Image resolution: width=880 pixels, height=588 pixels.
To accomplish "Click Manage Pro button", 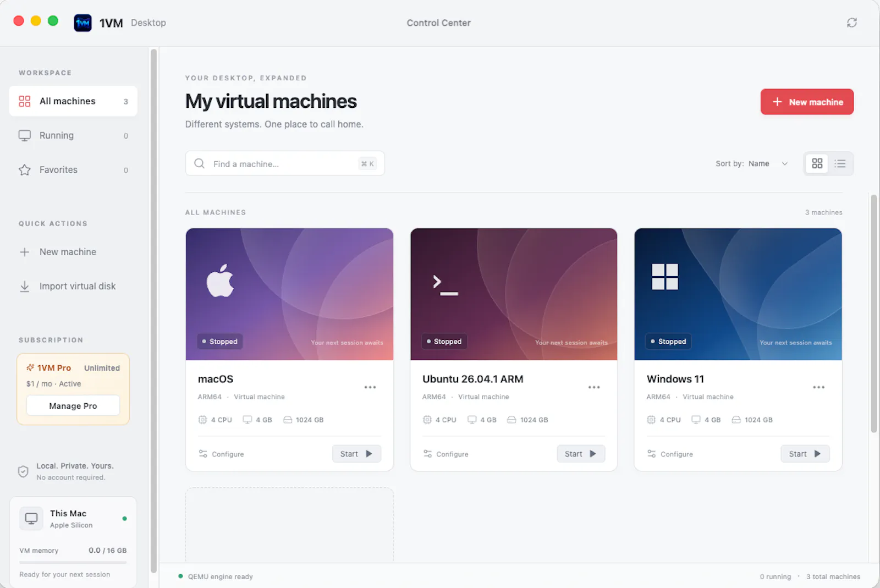I will (73, 406).
